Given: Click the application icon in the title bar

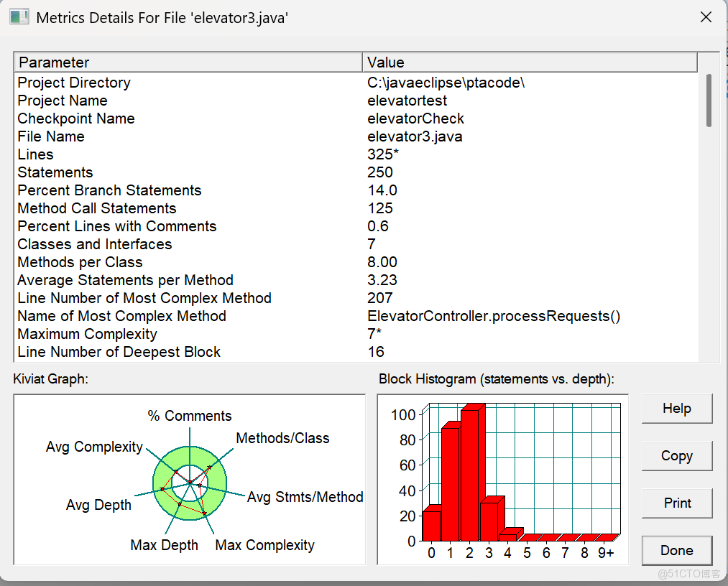Looking at the screenshot, I should pos(19,17).
